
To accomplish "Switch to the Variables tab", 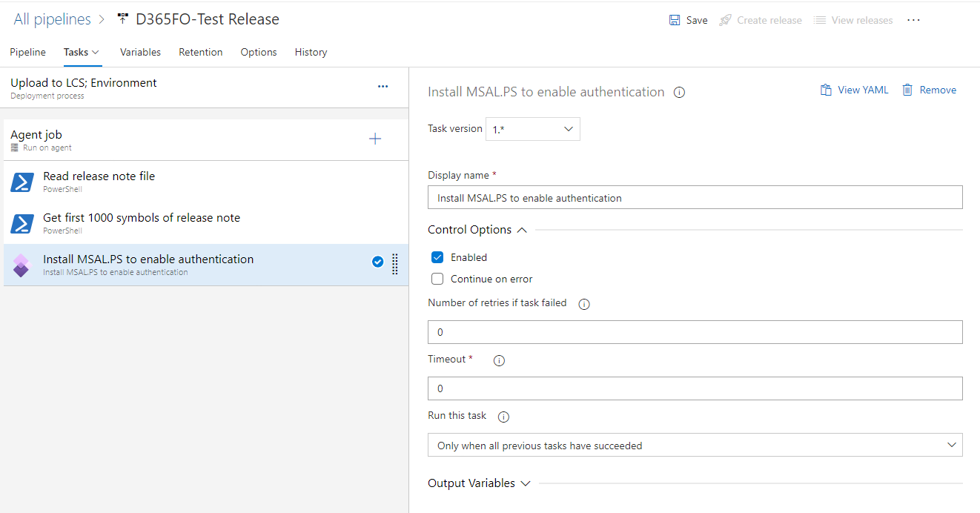I will click(x=140, y=52).
